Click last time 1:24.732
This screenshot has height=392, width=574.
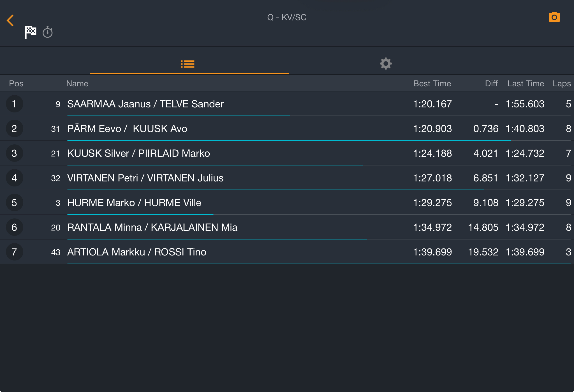[525, 153]
